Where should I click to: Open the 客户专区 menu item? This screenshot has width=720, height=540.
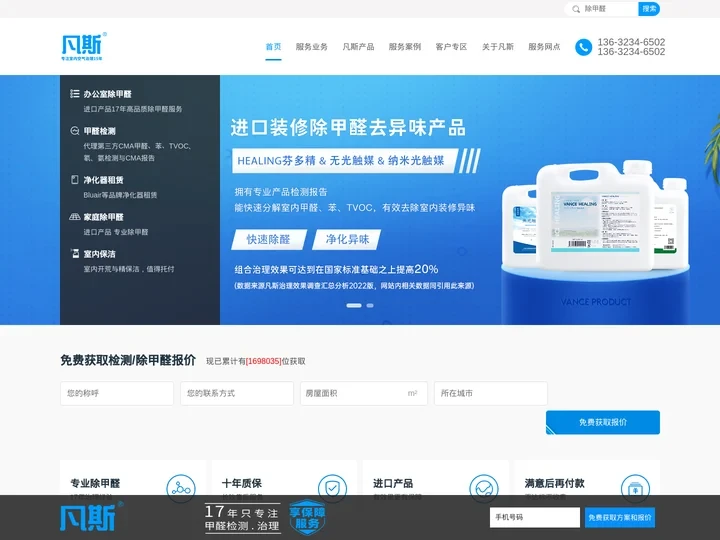(x=451, y=47)
